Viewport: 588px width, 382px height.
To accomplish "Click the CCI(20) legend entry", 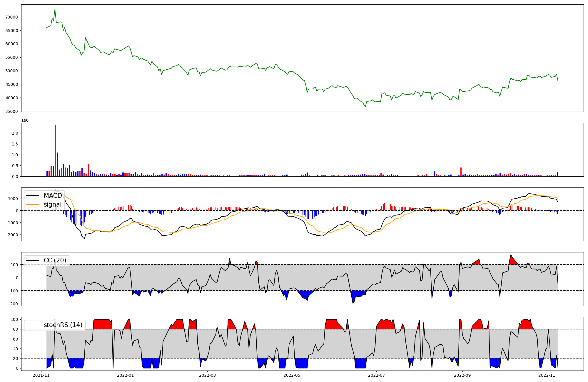I will coord(55,260).
